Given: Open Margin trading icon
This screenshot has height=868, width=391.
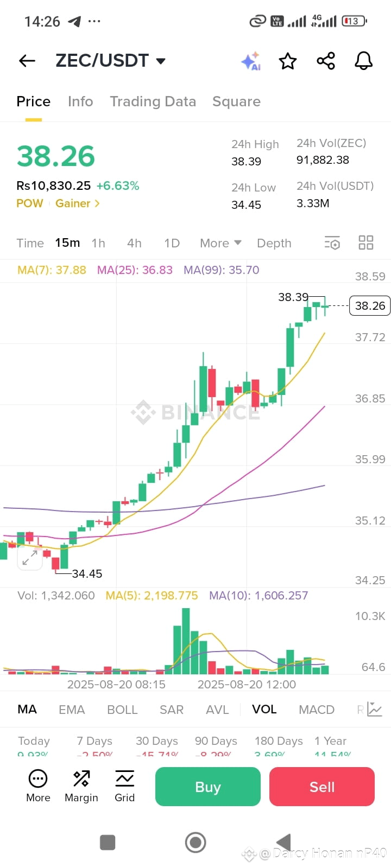Looking at the screenshot, I should [x=81, y=779].
